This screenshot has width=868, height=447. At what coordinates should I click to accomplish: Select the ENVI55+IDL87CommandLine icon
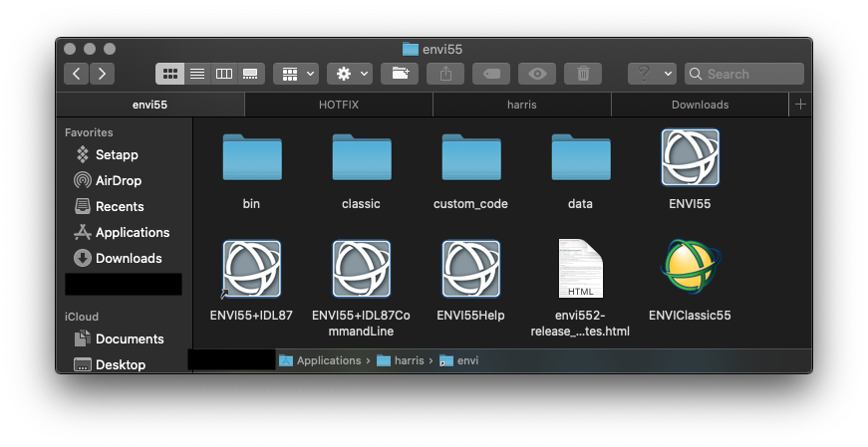tap(361, 269)
